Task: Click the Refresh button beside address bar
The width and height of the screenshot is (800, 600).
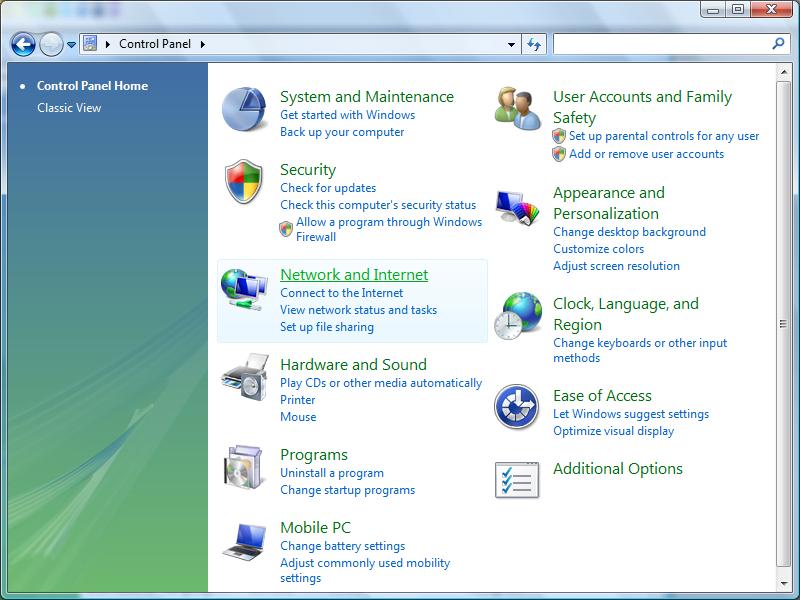Action: click(x=534, y=44)
